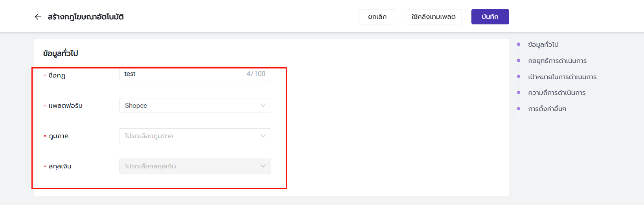This screenshot has width=644, height=205.
Task: Go to กลยุทธ์การดำเนินการ in side navigation
Action: click(557, 61)
